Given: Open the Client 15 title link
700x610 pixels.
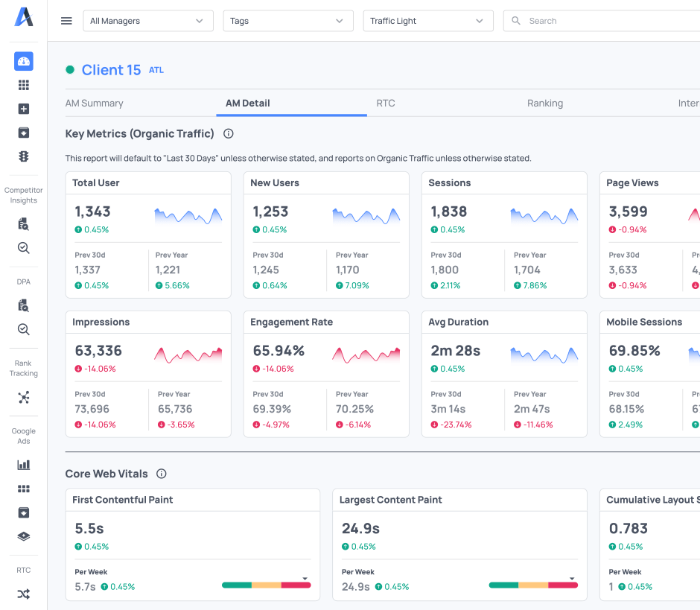Looking at the screenshot, I should (x=111, y=70).
